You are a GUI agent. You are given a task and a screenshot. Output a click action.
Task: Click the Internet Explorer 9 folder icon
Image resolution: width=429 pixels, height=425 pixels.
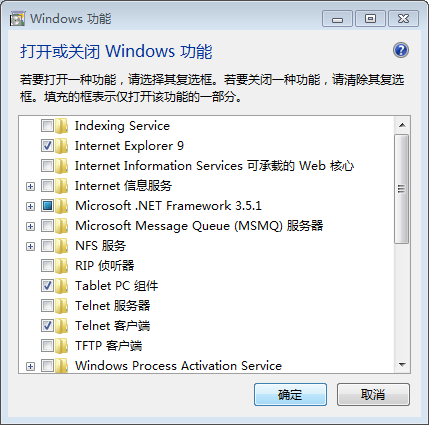pos(62,146)
